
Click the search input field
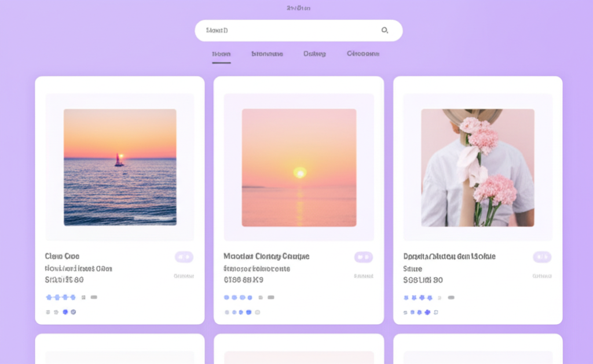(298, 31)
